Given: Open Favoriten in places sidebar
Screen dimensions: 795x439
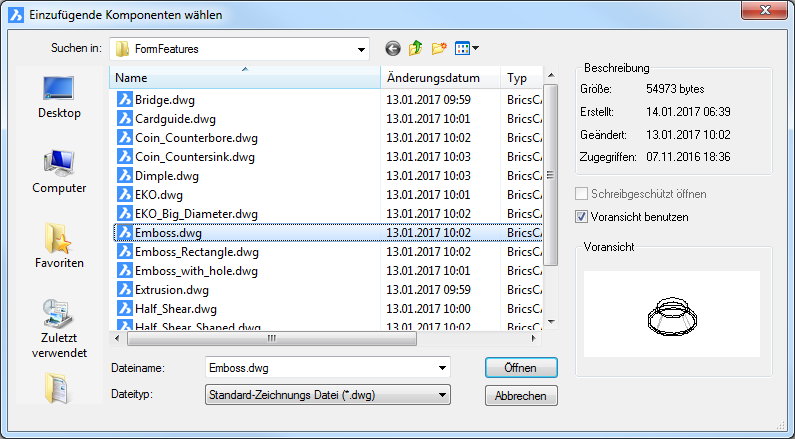Looking at the screenshot, I should click(x=59, y=246).
